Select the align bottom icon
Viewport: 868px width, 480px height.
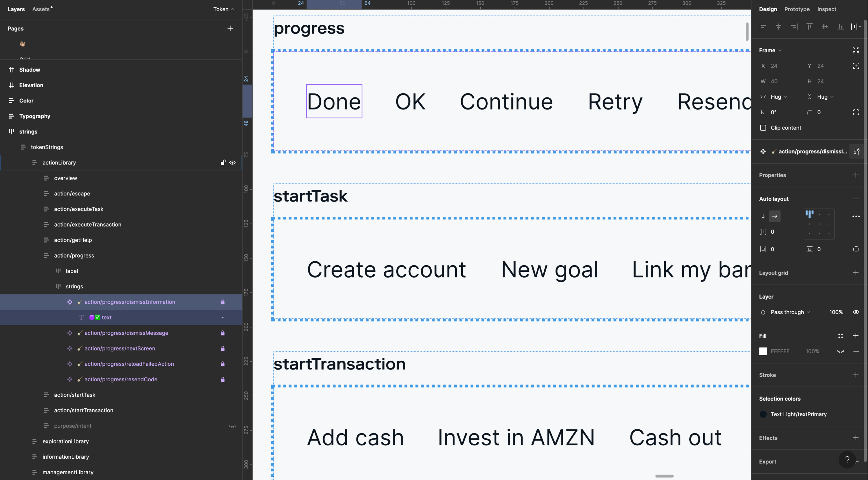click(x=840, y=27)
